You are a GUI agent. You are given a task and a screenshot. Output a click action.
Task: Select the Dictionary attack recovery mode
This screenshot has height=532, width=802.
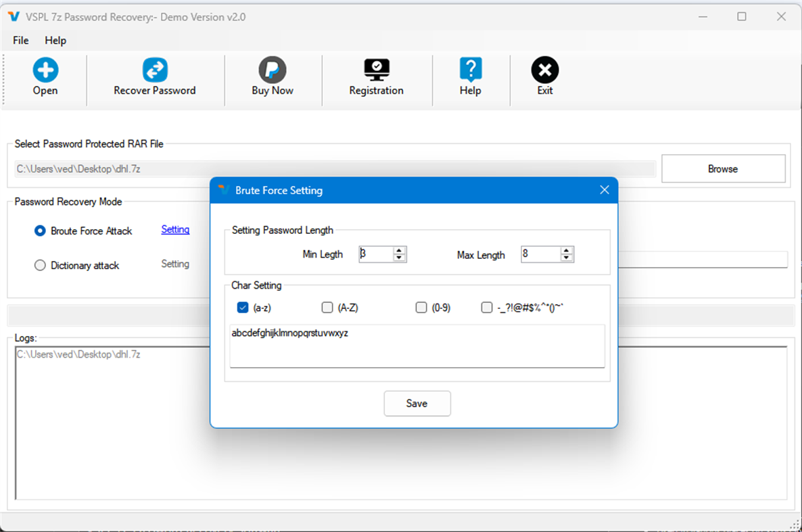coord(40,265)
